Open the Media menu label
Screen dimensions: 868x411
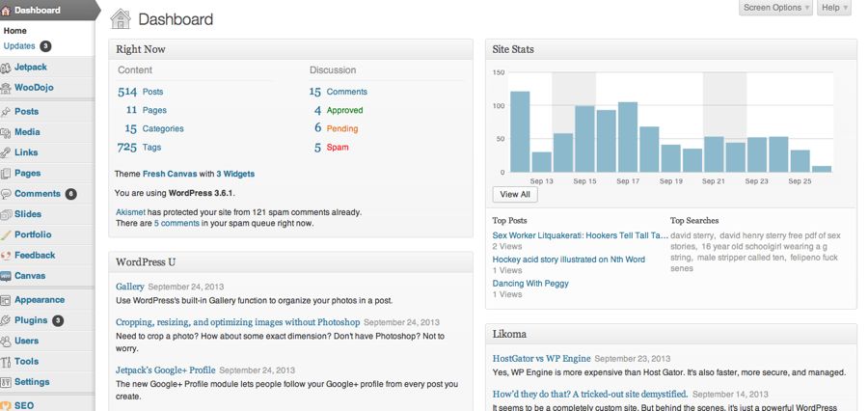(27, 132)
